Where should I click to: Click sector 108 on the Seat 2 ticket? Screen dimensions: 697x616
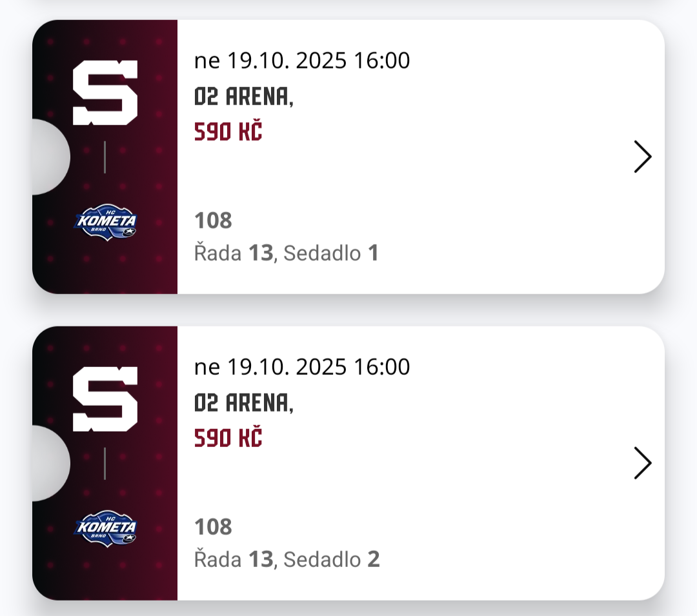[x=213, y=527]
